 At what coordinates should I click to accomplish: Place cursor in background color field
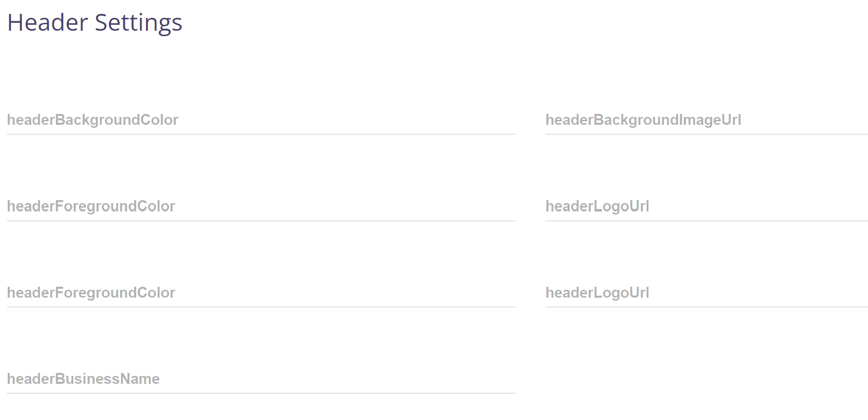(x=261, y=120)
